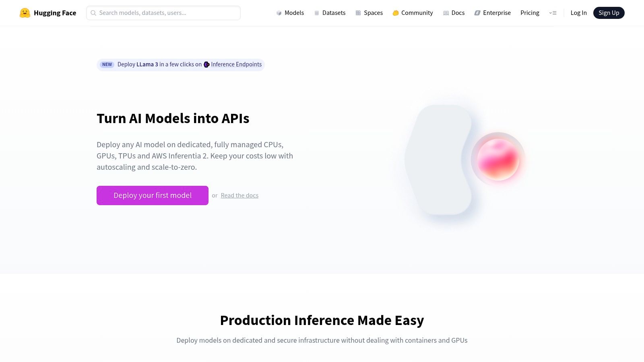Viewport: 644px width, 362px height.
Task: Click the Production Inference Made Easy heading
Action: (x=322, y=320)
